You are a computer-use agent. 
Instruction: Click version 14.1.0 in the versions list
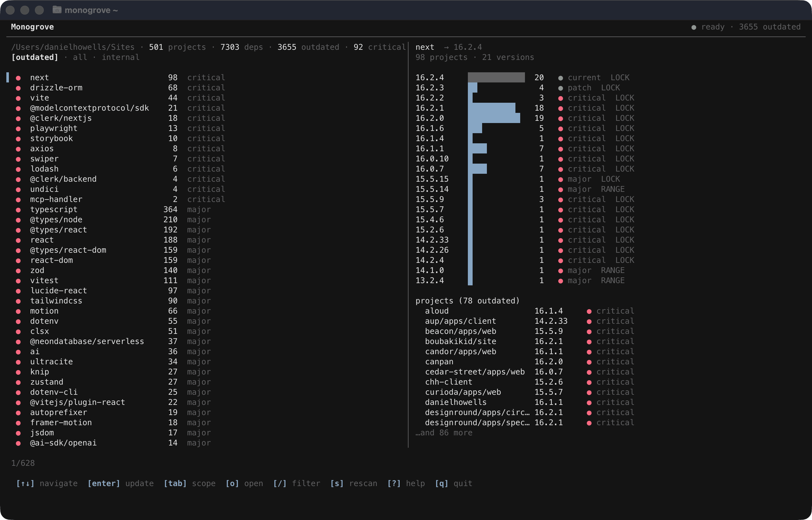[430, 270]
